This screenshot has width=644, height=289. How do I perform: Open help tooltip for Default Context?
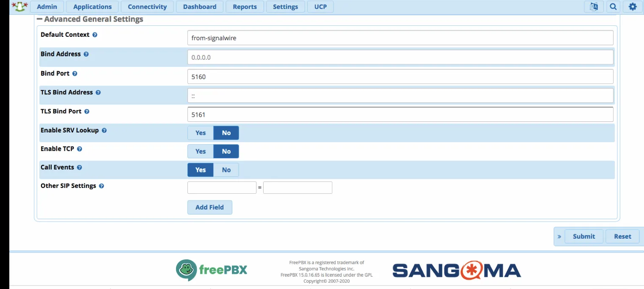pos(94,35)
